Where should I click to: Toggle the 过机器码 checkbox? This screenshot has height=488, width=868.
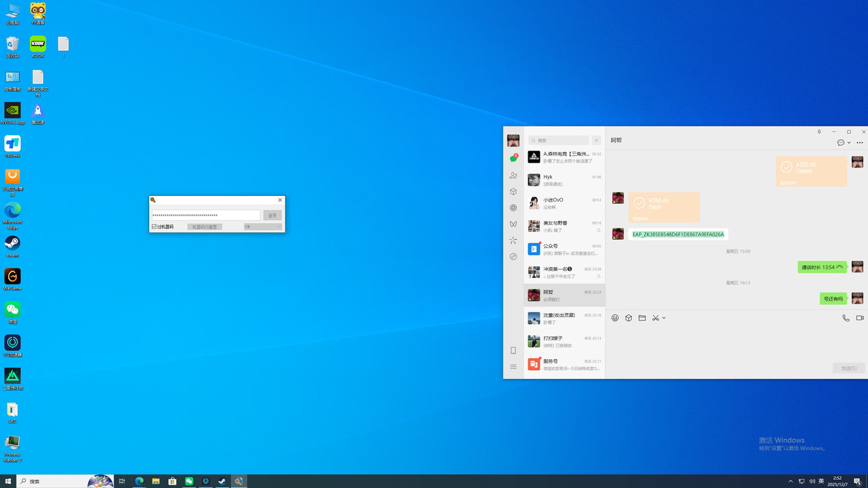click(x=155, y=227)
